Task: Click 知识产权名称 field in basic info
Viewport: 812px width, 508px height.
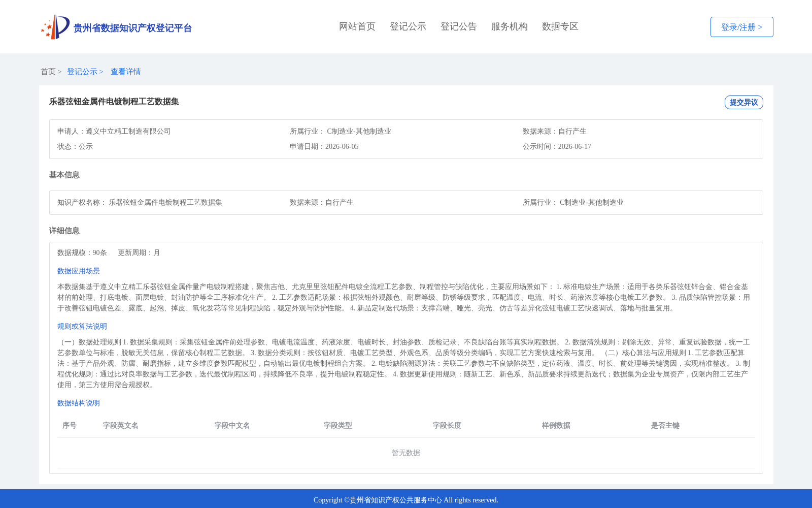Action: point(140,202)
